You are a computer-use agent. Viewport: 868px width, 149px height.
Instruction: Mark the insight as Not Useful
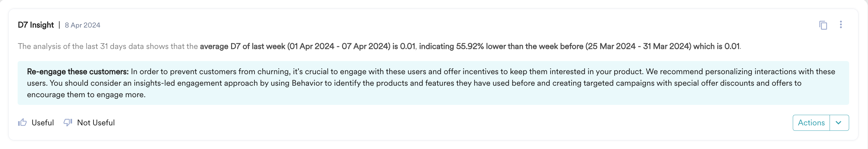point(96,123)
